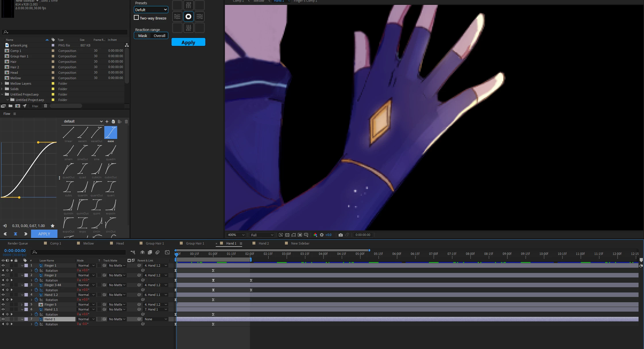Click the reset exposure aperture icon
Image resolution: width=644 pixels, height=349 pixels.
point(322,235)
